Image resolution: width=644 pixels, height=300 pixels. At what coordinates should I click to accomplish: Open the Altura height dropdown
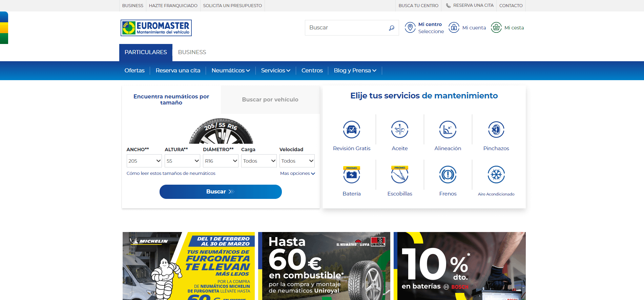click(183, 161)
